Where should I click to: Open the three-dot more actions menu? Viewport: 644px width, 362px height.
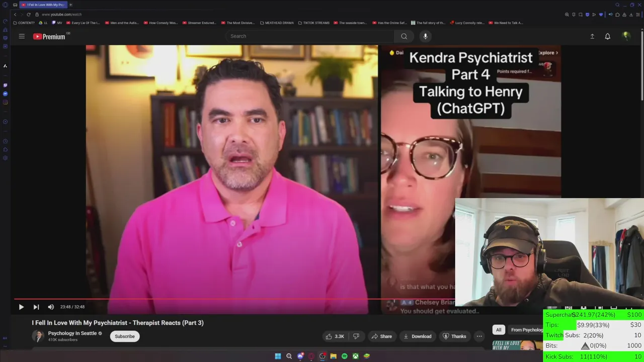point(479,336)
